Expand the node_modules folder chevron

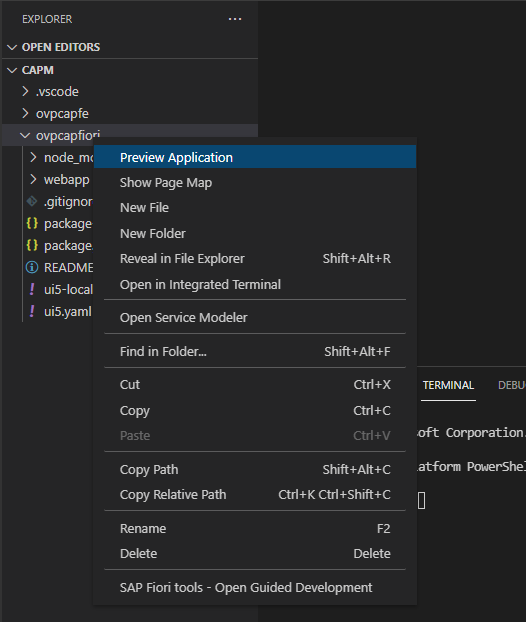pos(34,157)
